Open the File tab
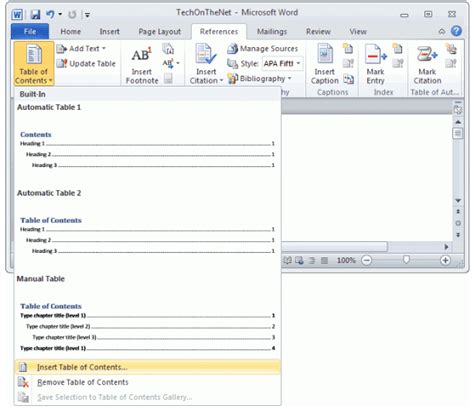The width and height of the screenshot is (474, 409). [x=30, y=32]
